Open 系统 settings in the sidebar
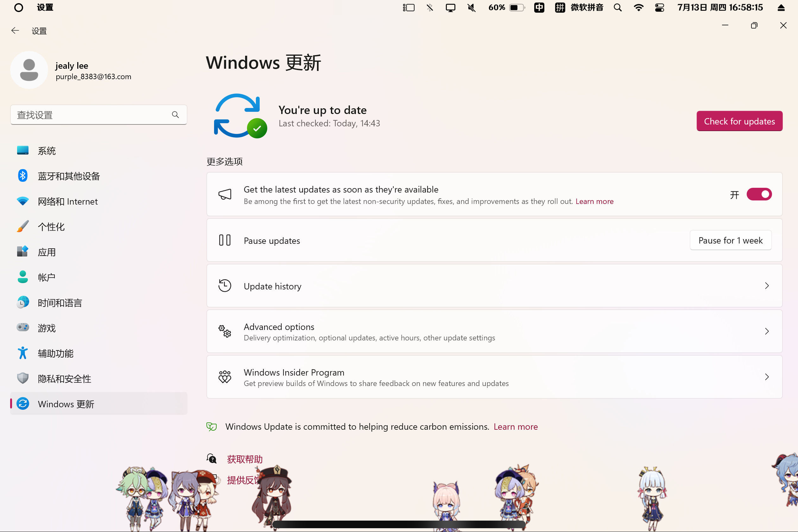This screenshot has height=532, width=798. pos(99,151)
